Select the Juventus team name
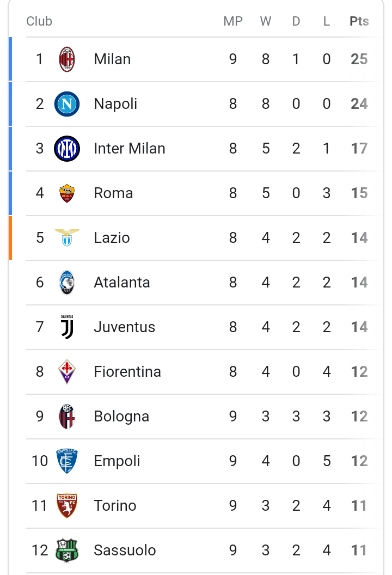 click(124, 327)
